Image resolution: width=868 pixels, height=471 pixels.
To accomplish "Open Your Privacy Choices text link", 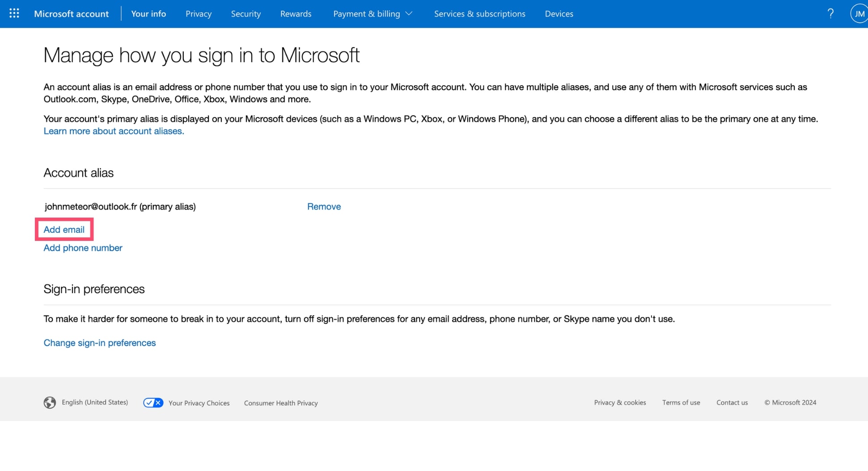I will coord(199,403).
